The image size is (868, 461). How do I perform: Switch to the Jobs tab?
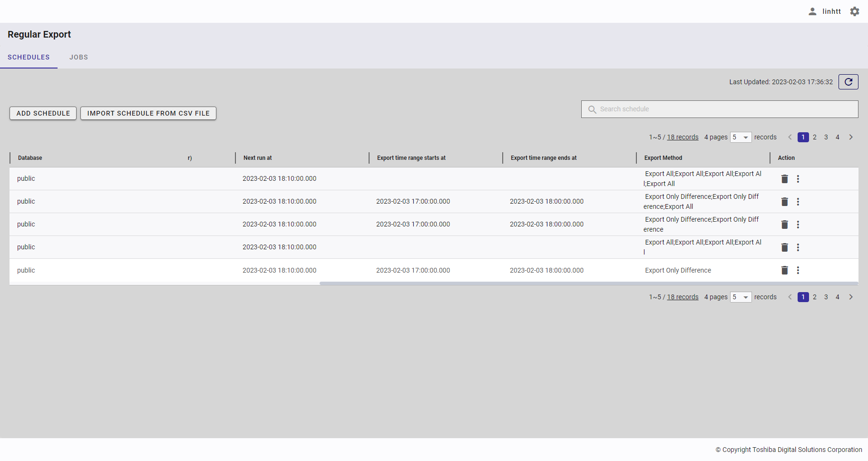click(x=78, y=57)
